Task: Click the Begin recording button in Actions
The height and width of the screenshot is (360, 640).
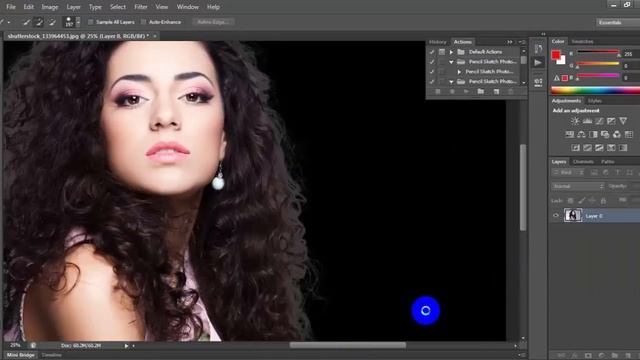Action: 452,92
